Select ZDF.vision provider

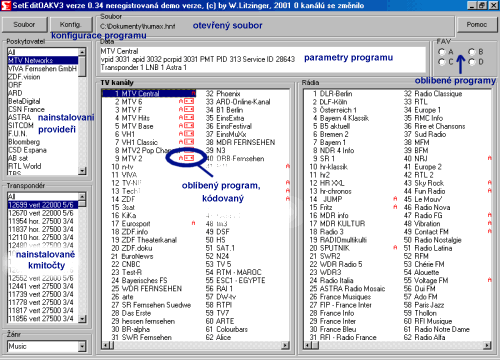point(43,77)
